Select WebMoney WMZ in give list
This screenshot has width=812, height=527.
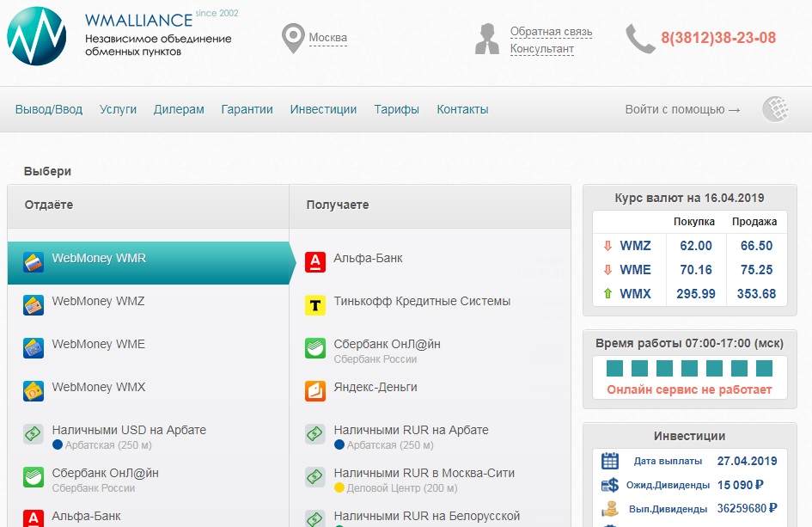(98, 302)
